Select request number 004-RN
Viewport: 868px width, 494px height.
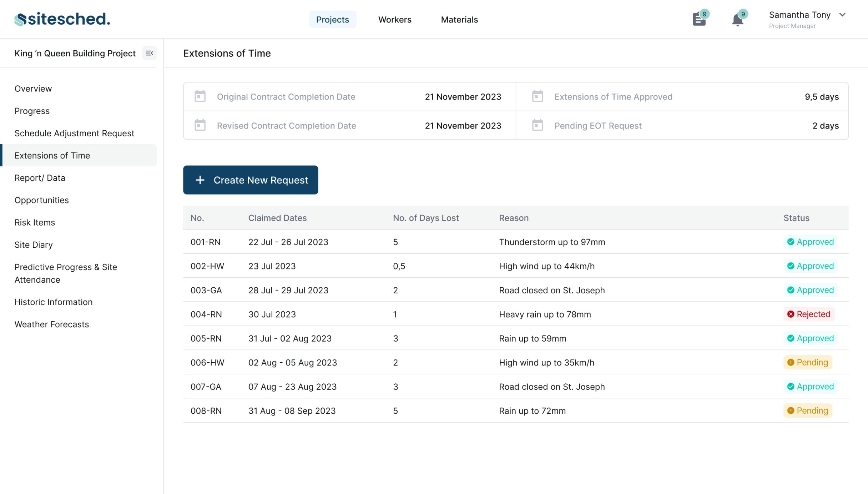tap(206, 314)
